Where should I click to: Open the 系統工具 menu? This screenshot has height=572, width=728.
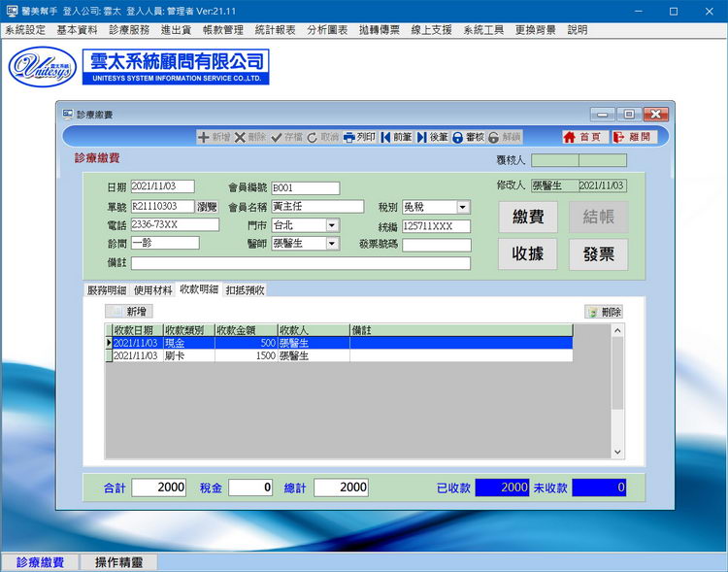pyautogui.click(x=483, y=30)
